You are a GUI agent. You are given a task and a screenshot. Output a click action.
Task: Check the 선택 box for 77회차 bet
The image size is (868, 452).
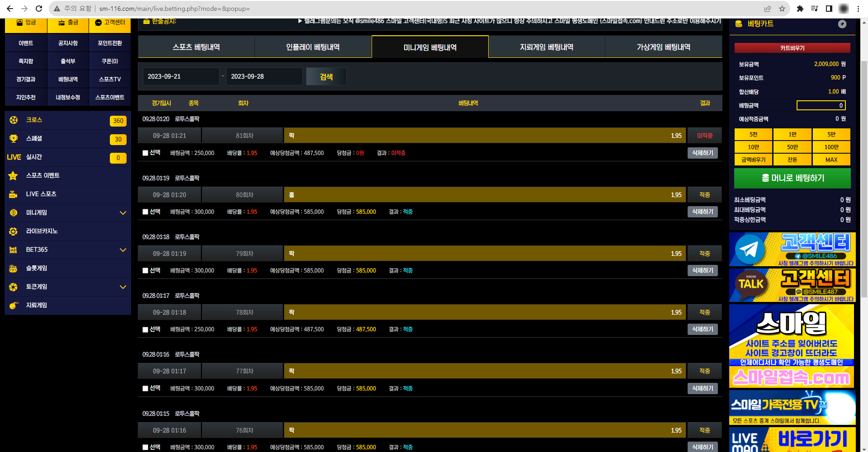(145, 388)
